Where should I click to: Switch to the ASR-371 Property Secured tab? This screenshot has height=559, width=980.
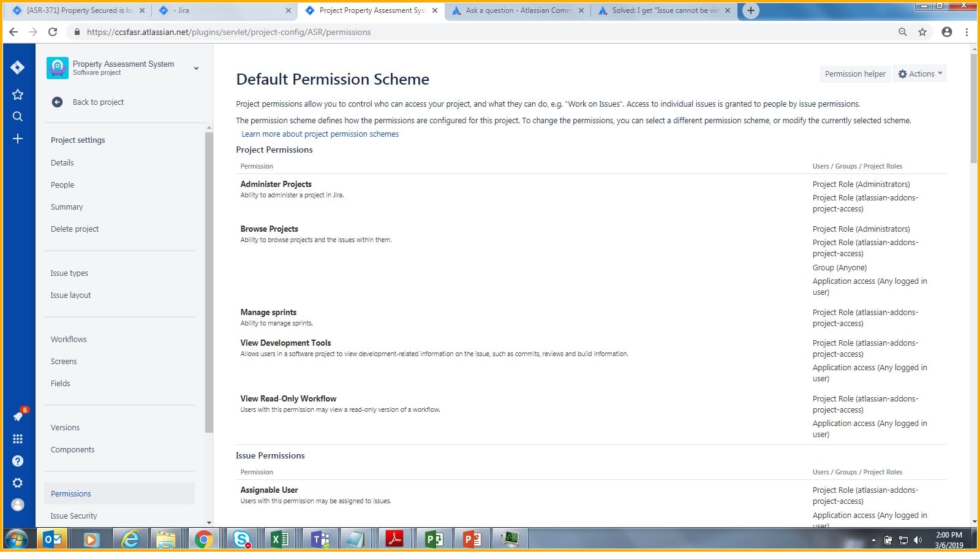[78, 10]
